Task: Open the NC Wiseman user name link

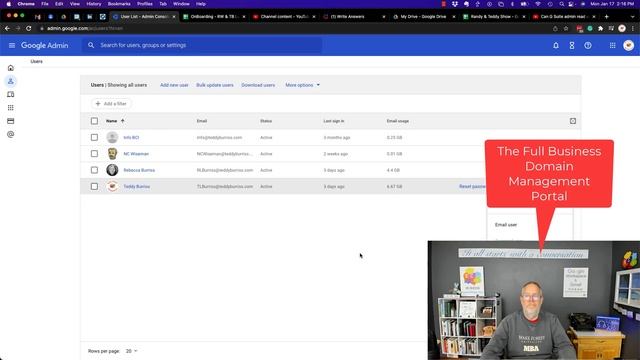Action: pyautogui.click(x=136, y=154)
